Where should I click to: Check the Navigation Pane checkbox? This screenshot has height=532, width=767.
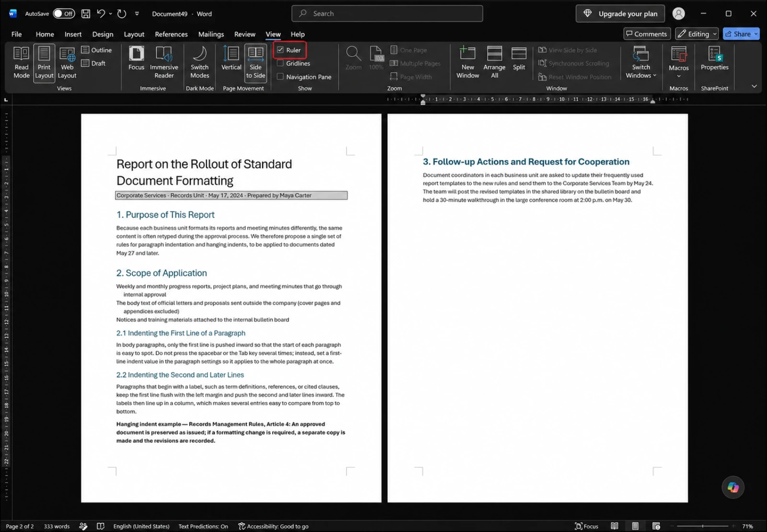point(280,77)
